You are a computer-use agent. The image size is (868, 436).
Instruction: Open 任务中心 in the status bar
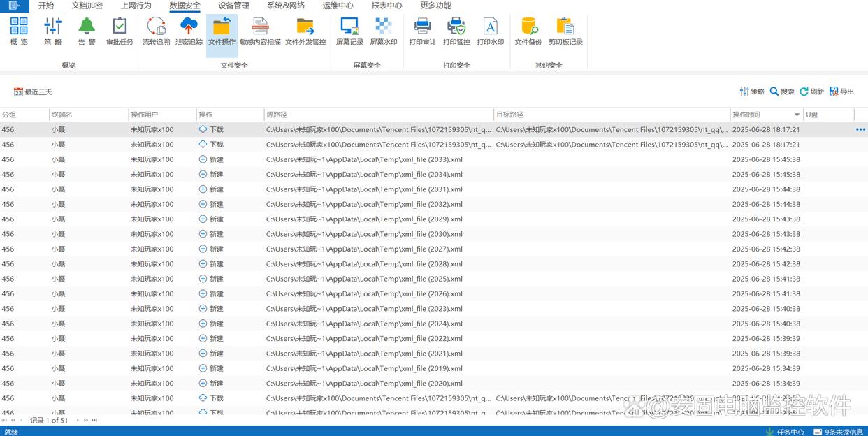point(786,432)
